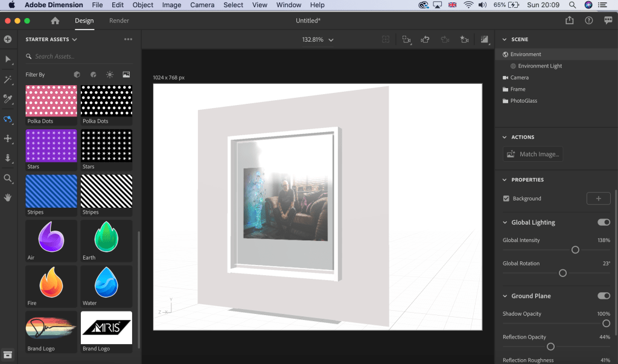Click the Match Image button
Screen dimensions: 618x364
[533, 154]
